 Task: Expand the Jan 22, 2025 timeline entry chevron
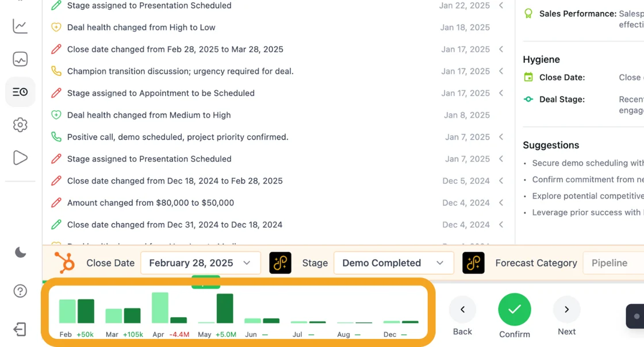pyautogui.click(x=501, y=6)
